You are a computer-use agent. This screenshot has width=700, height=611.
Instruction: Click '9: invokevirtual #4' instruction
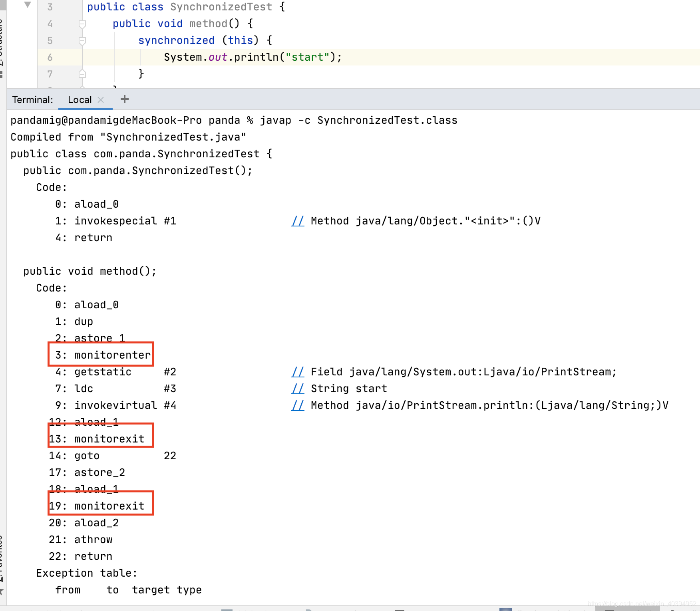pyautogui.click(x=115, y=405)
